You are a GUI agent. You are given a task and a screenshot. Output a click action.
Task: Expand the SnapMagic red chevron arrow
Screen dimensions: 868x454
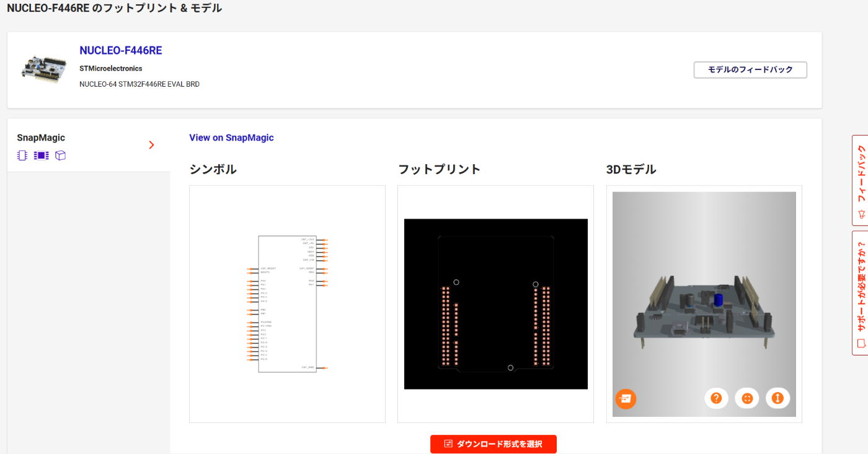tap(151, 145)
